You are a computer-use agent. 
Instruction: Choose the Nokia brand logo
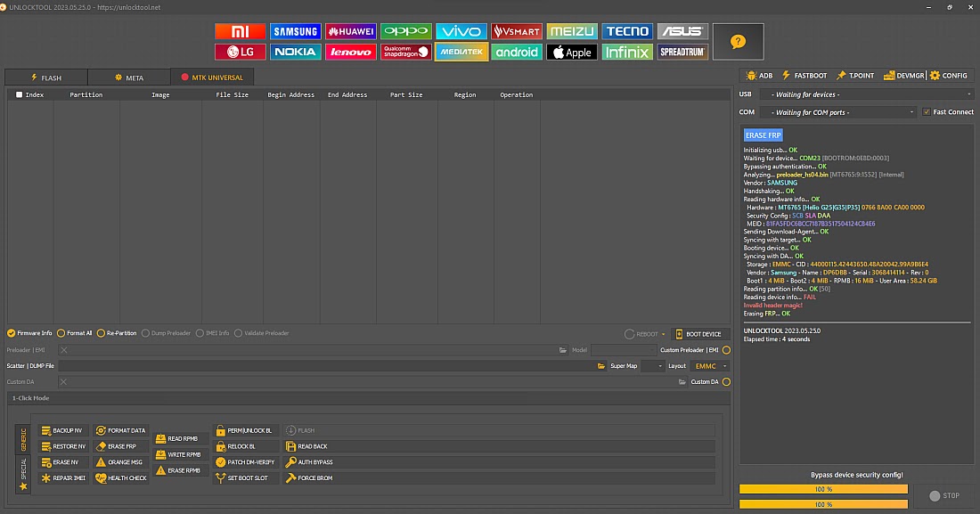[295, 52]
